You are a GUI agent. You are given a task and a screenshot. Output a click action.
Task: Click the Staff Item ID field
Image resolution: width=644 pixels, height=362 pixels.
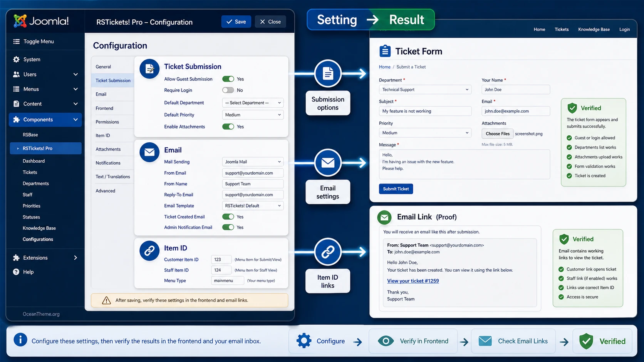coord(221,270)
